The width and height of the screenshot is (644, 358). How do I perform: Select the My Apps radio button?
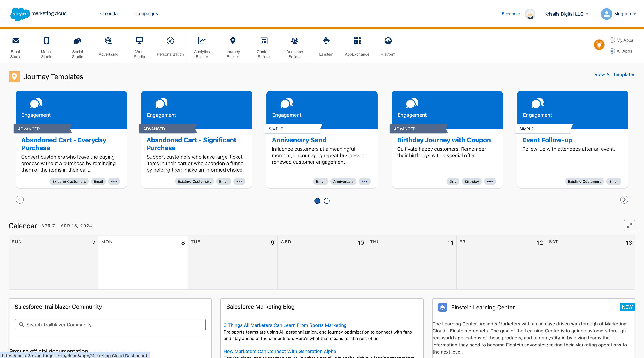tap(612, 40)
